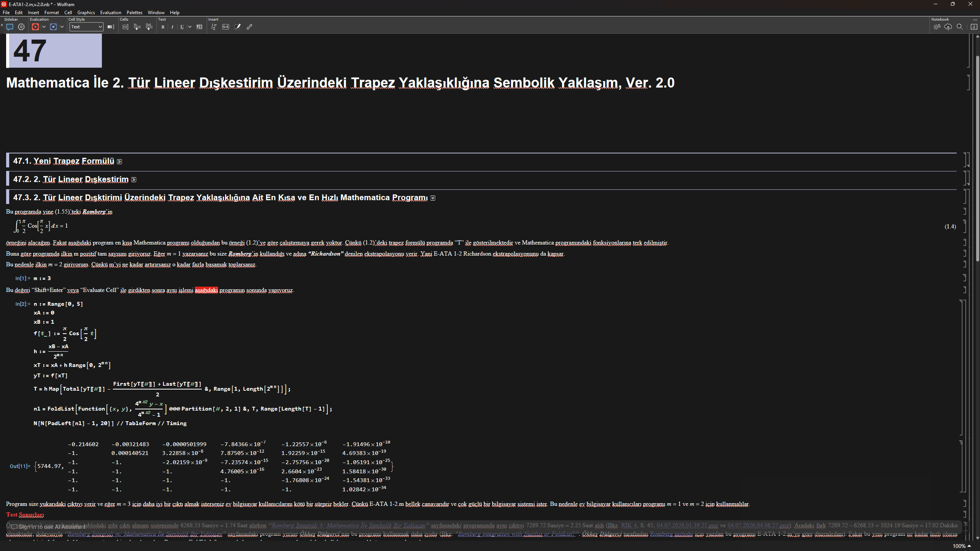
Task: Click the 'm := 3' input cell
Action: pos(42,278)
